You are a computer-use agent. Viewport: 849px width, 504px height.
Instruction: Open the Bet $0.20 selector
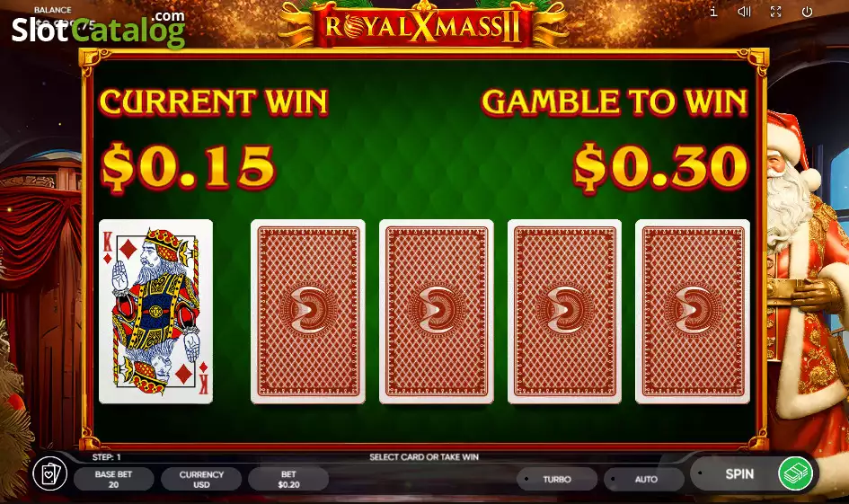click(x=288, y=479)
